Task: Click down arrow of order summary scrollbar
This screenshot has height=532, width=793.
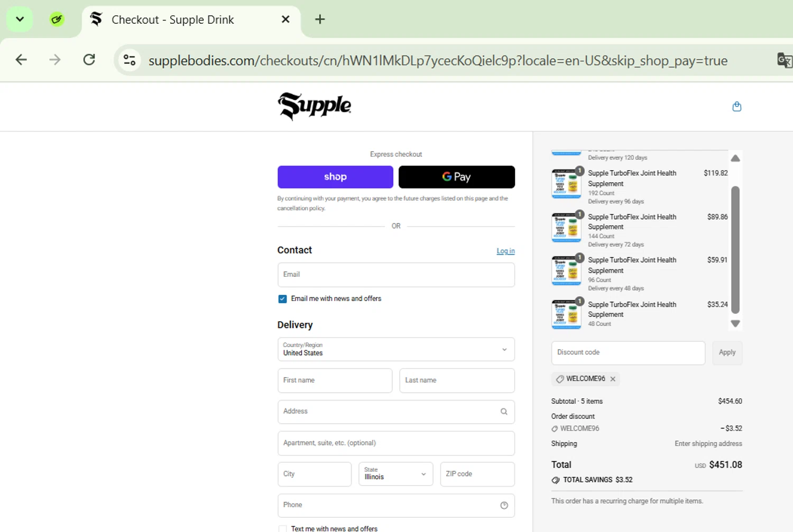Action: coord(735,323)
